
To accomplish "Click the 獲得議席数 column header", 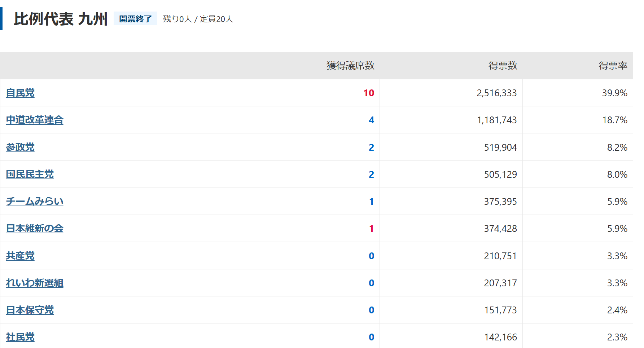I will [350, 66].
